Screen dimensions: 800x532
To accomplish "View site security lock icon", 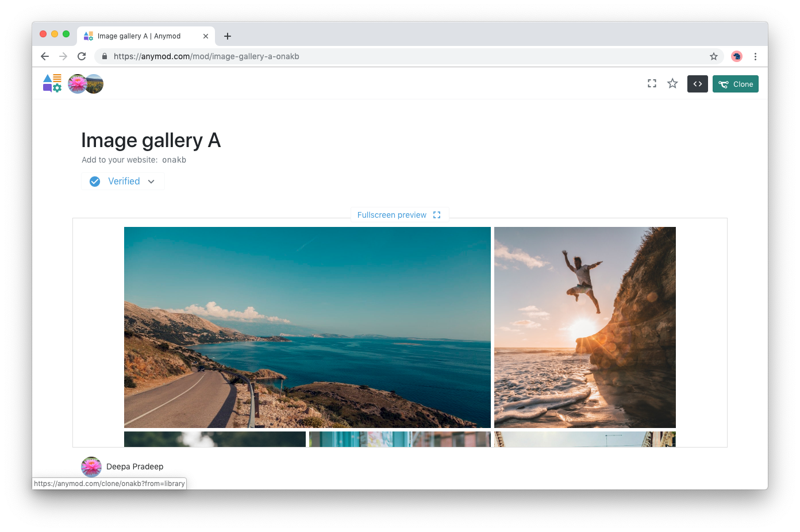I will click(x=105, y=56).
